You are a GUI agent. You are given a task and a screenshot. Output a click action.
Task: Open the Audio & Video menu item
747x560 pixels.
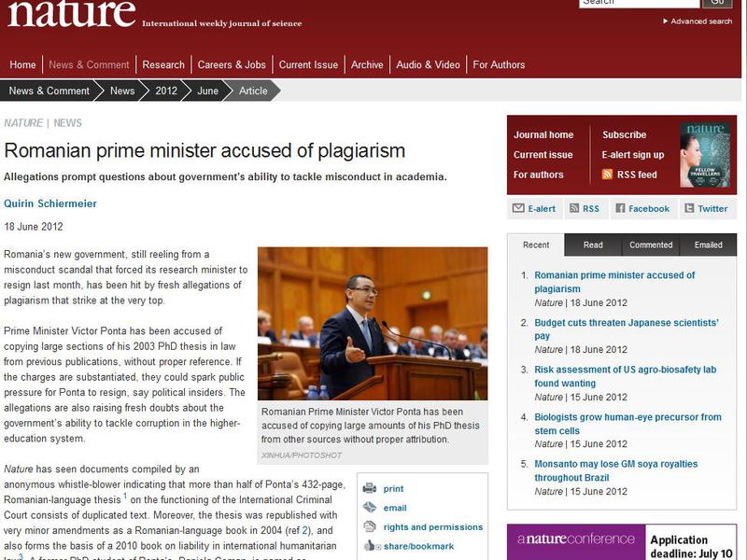[x=428, y=65]
